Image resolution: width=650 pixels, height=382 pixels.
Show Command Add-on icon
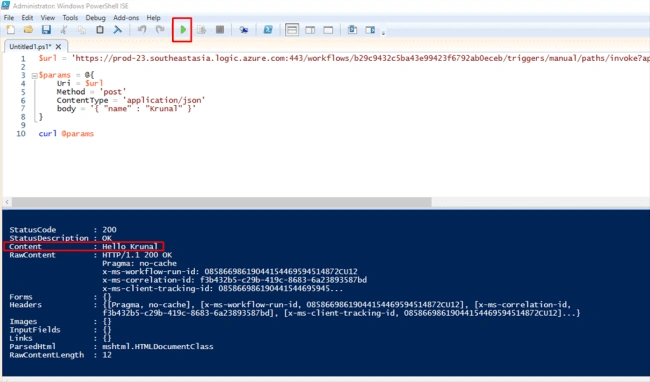[370, 30]
